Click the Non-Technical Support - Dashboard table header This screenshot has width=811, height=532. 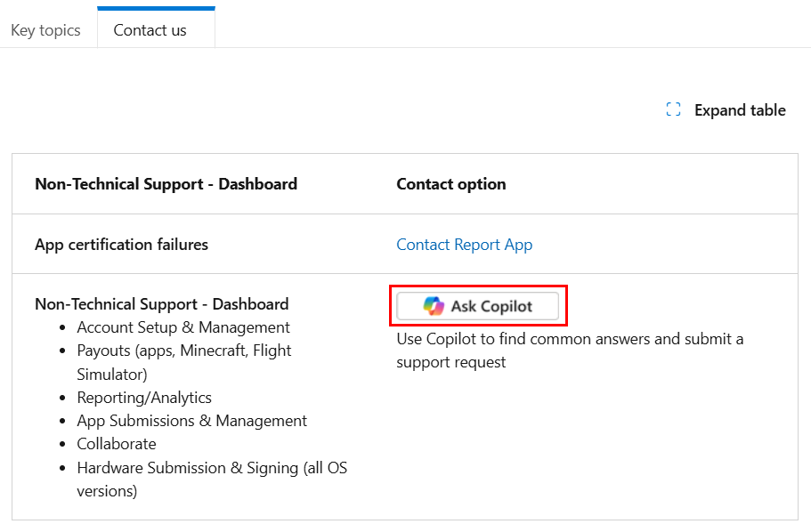click(x=166, y=183)
